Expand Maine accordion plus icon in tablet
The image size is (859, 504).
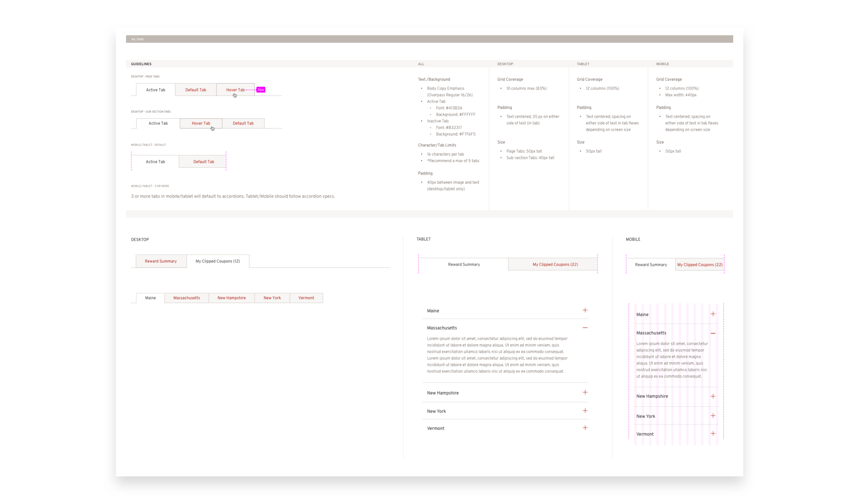585,310
